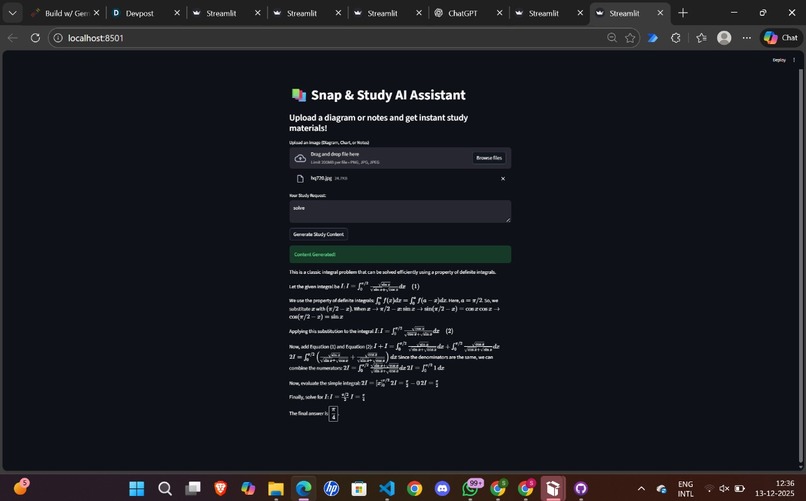Click the zoom magnifier in address bar
806x501 pixels.
pyautogui.click(x=612, y=38)
